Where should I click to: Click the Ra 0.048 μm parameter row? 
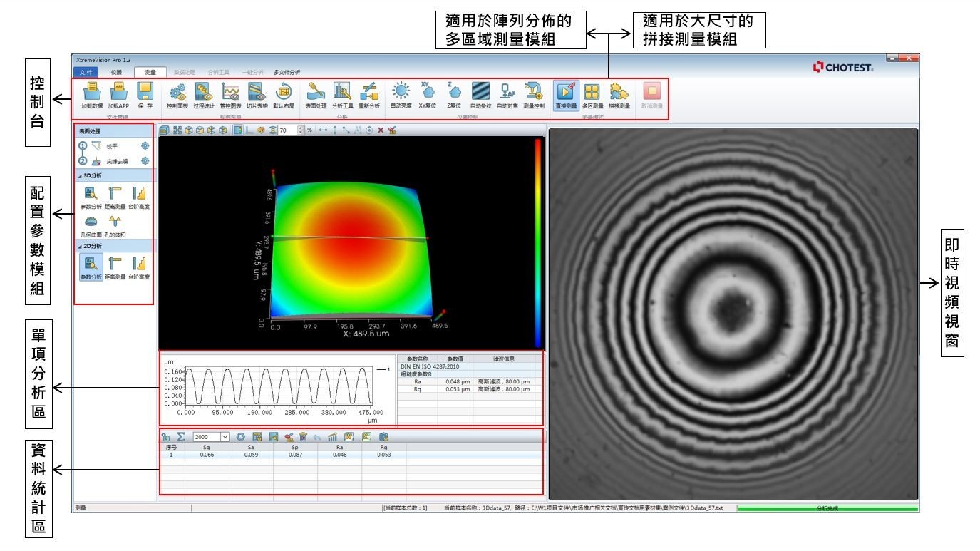point(467,382)
